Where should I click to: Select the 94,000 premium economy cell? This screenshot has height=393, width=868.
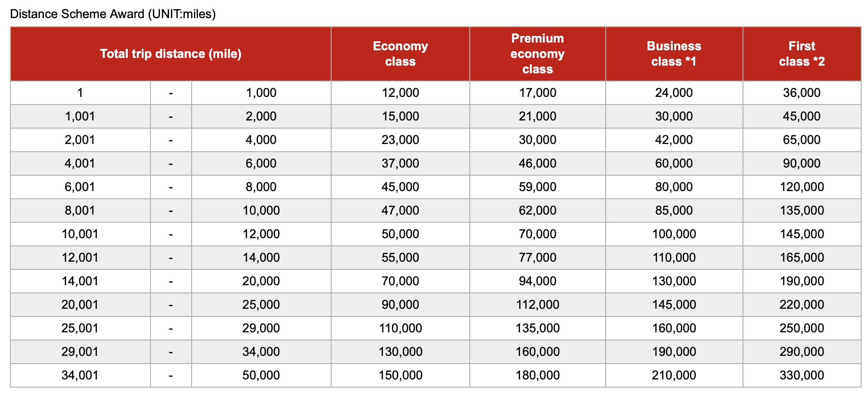click(x=537, y=281)
